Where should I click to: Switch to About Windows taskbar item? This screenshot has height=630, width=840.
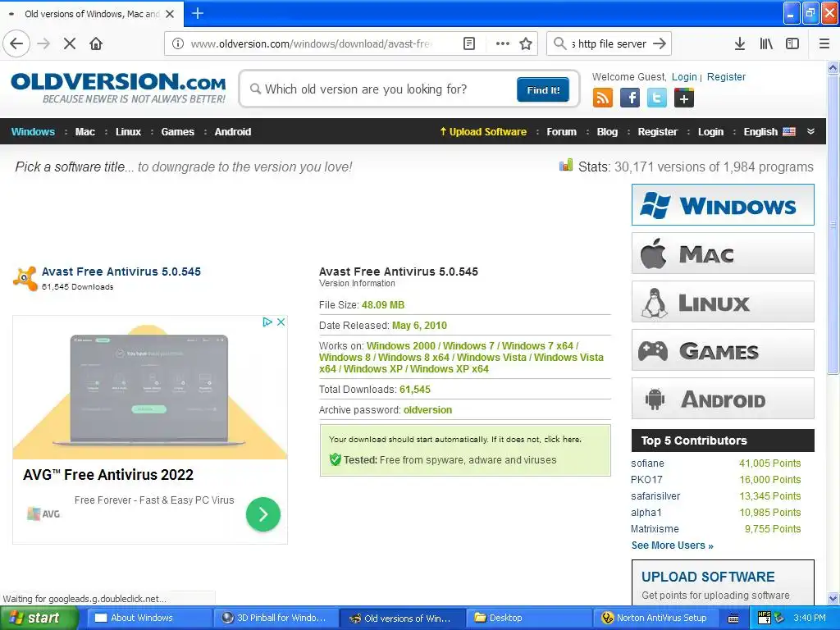point(150,619)
